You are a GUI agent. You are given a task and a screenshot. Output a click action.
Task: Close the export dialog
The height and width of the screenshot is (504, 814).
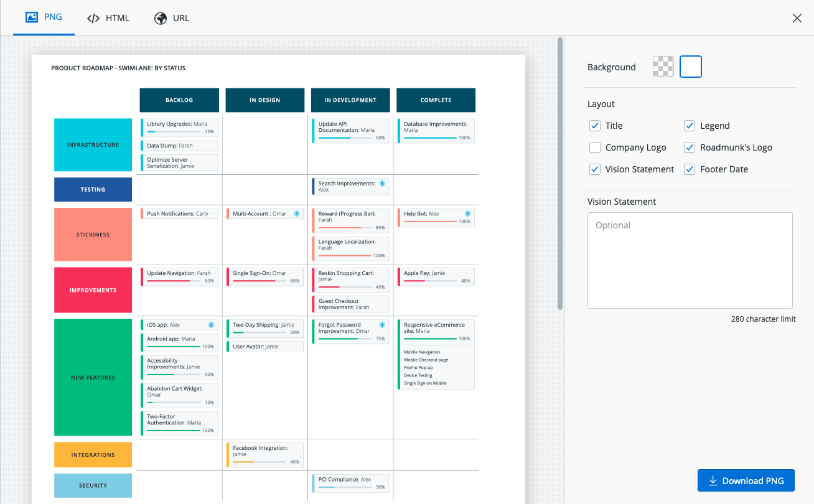click(797, 18)
